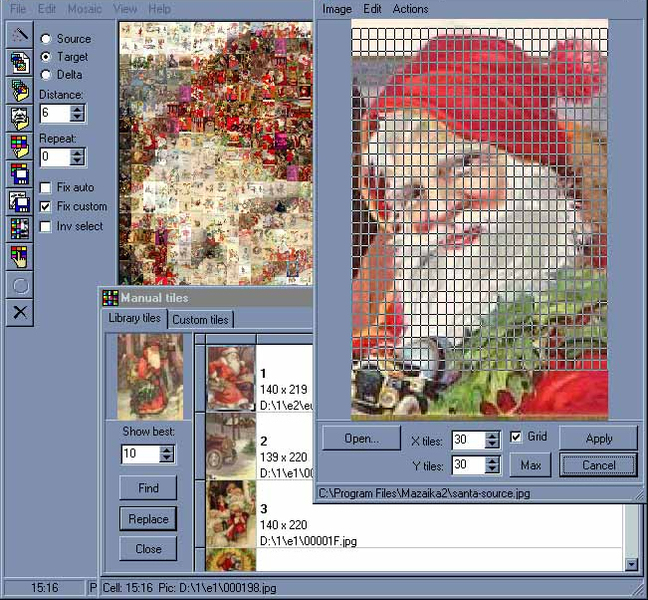Click the '139 x 220' size text

point(284,457)
